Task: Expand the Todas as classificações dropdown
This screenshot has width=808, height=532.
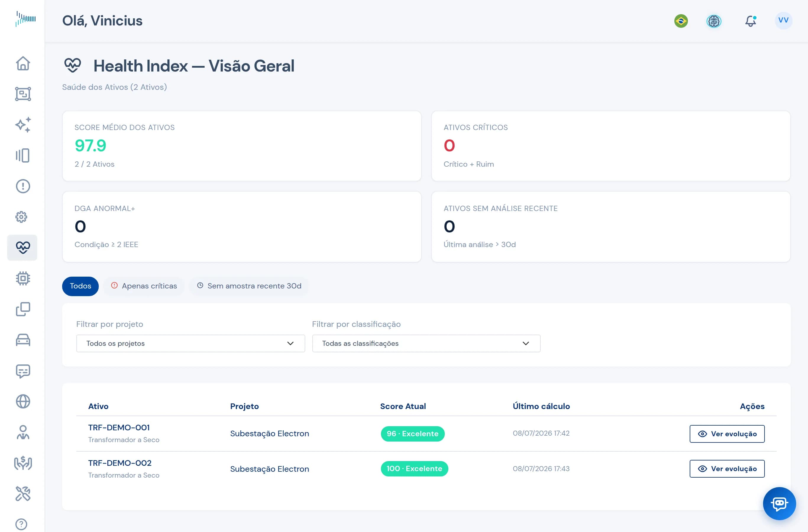Action: 426,343
